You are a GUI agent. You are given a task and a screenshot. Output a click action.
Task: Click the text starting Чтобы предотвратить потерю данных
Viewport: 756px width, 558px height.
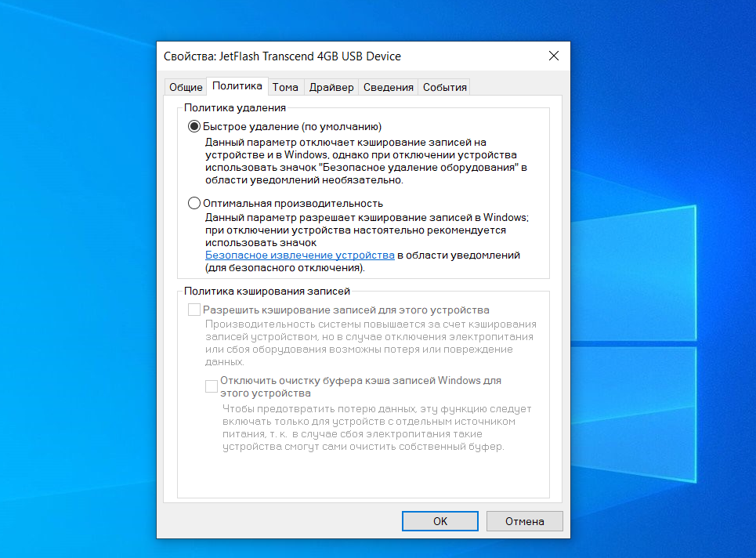click(377, 428)
